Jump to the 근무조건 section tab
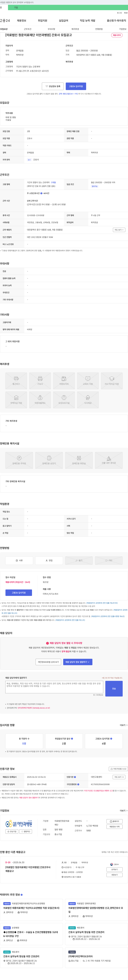The height and width of the screenshot is (980, 128). pos(28,29)
